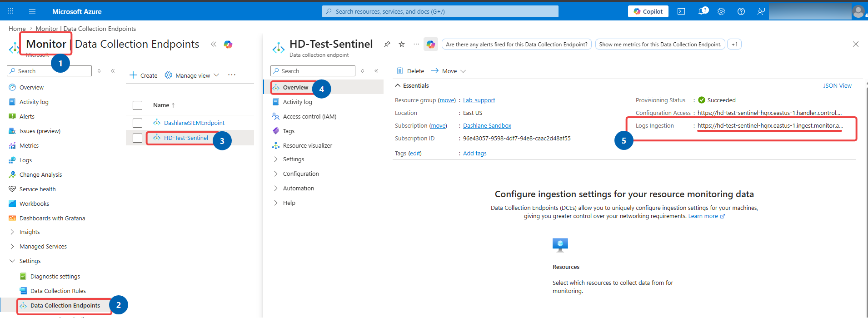Check the HD-Test-Sentinel row checkbox
The image size is (868, 318).
(138, 138)
